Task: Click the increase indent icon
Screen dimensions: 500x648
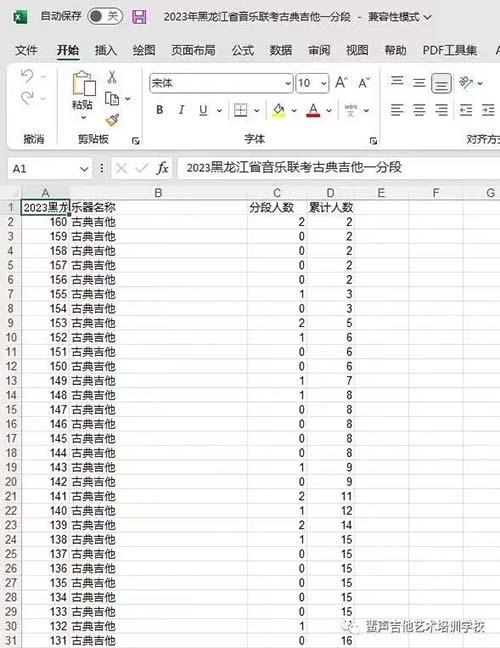Action: (488, 110)
